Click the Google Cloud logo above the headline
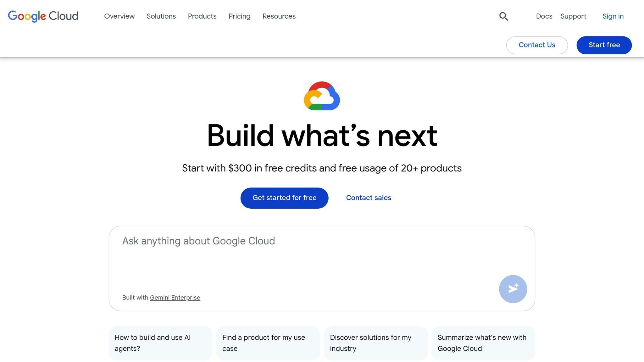This screenshot has width=644, height=362. pyautogui.click(x=322, y=96)
